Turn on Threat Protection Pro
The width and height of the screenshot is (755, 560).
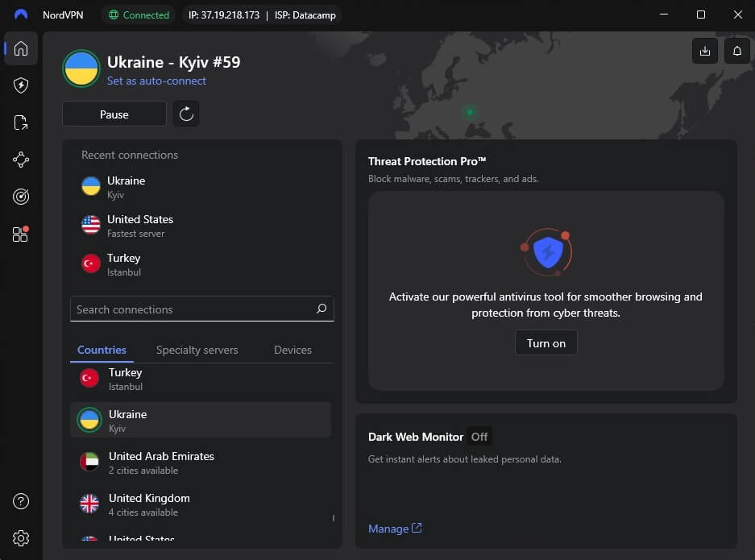coord(546,342)
